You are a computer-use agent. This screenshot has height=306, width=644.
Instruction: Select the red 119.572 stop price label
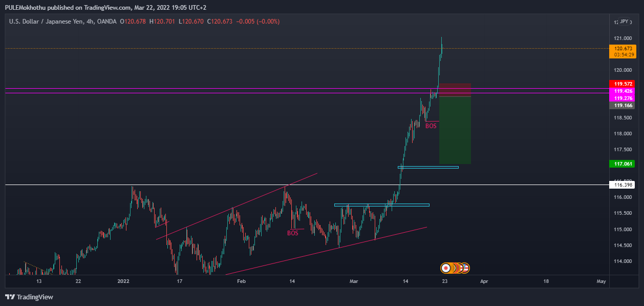(622, 84)
